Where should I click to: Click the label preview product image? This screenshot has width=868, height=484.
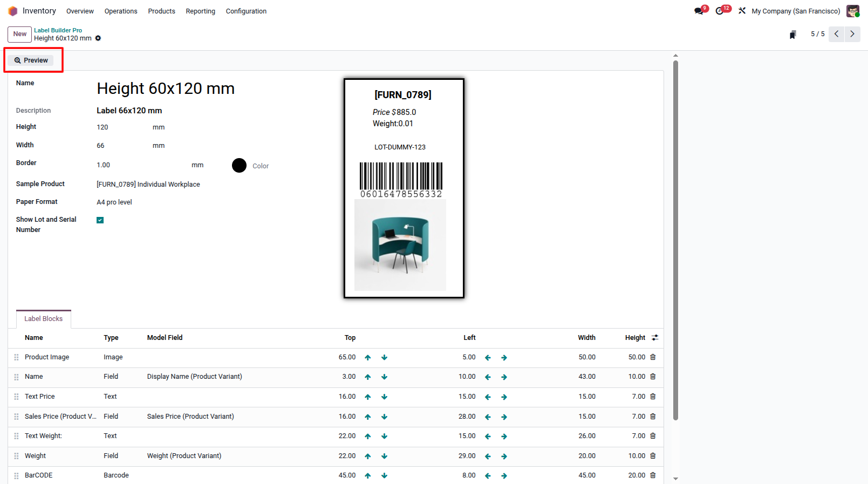click(x=400, y=246)
